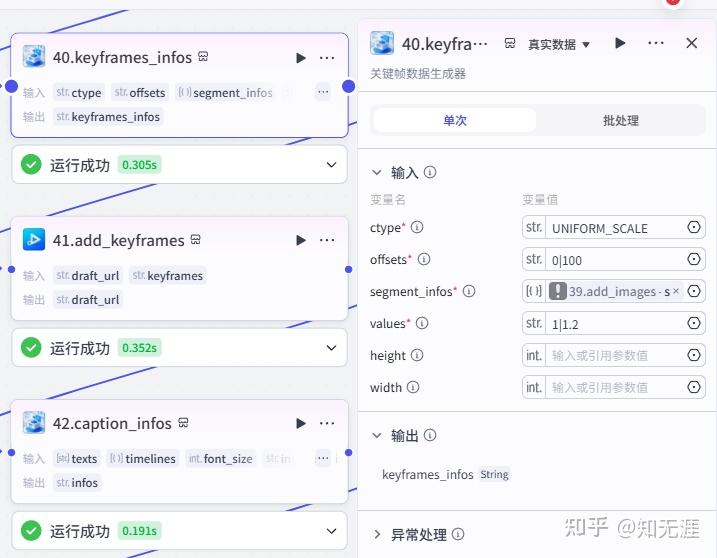
Task: Open the ctype str type selector
Action: pos(534,227)
